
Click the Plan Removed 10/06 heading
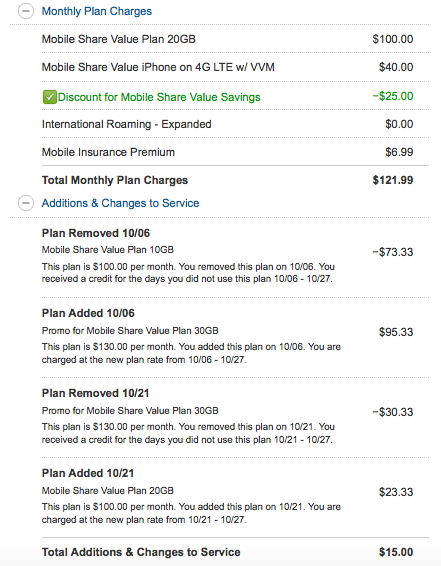tap(96, 233)
